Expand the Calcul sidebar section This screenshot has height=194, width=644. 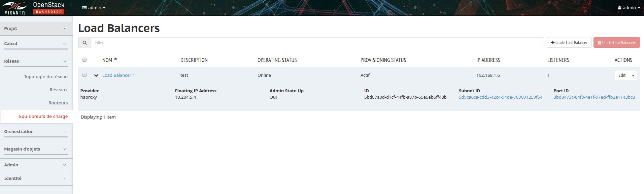pos(36,44)
